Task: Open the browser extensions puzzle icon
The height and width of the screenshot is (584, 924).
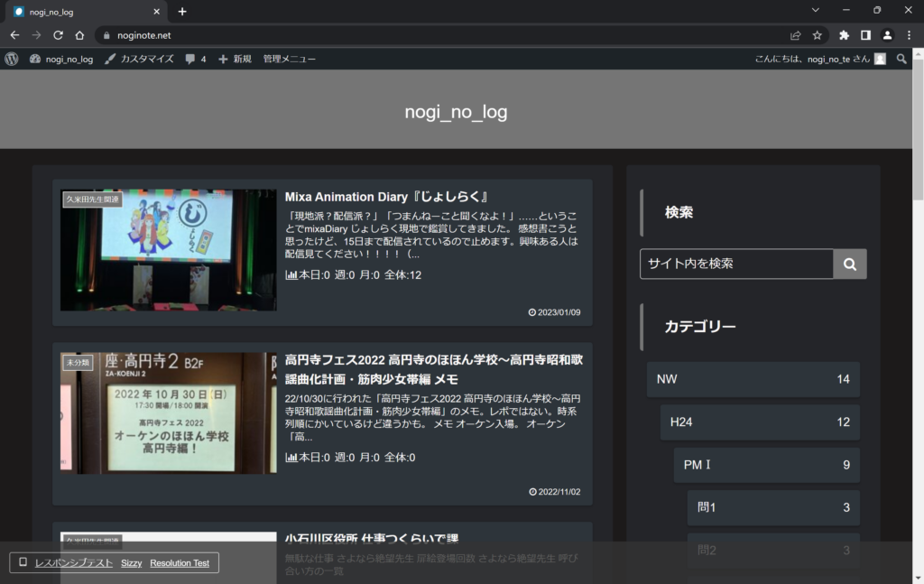Action: [x=844, y=35]
